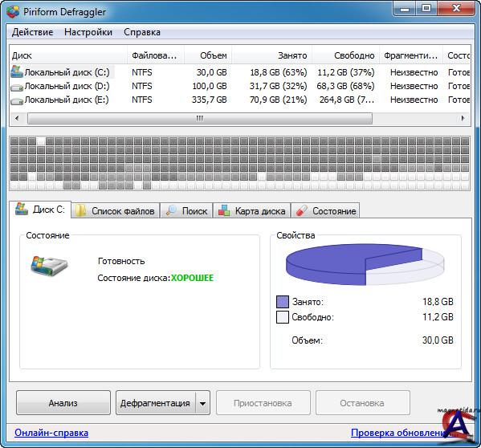481x448 pixels.
Task: Click the Windows icon on Диск C: tab
Action: coord(22,209)
